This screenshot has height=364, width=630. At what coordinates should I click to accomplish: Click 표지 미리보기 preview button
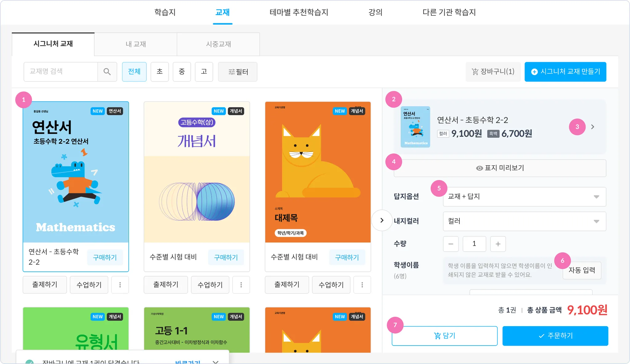pos(500,168)
